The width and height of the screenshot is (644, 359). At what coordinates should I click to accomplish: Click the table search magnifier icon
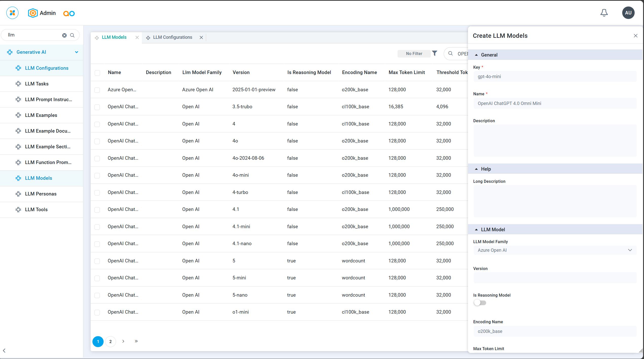click(451, 53)
